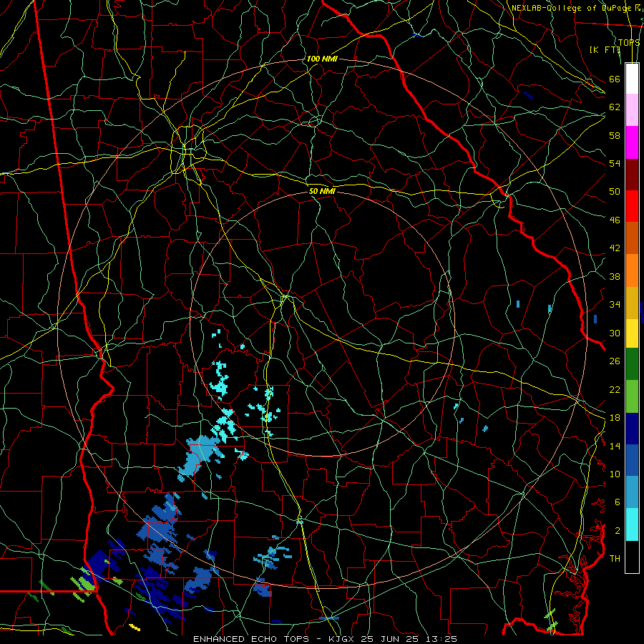Select the yellow legend color swatch
Image resolution: width=644 pixels, height=644 pixels.
coord(632,333)
